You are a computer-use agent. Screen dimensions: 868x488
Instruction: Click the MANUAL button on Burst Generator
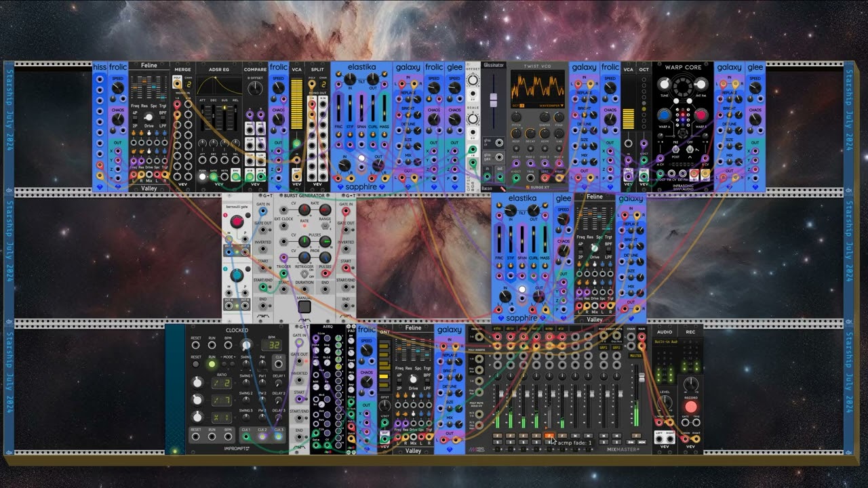(x=304, y=306)
